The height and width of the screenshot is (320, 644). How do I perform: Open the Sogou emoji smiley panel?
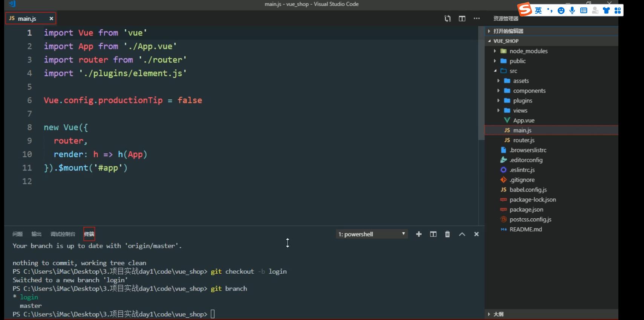pyautogui.click(x=561, y=11)
